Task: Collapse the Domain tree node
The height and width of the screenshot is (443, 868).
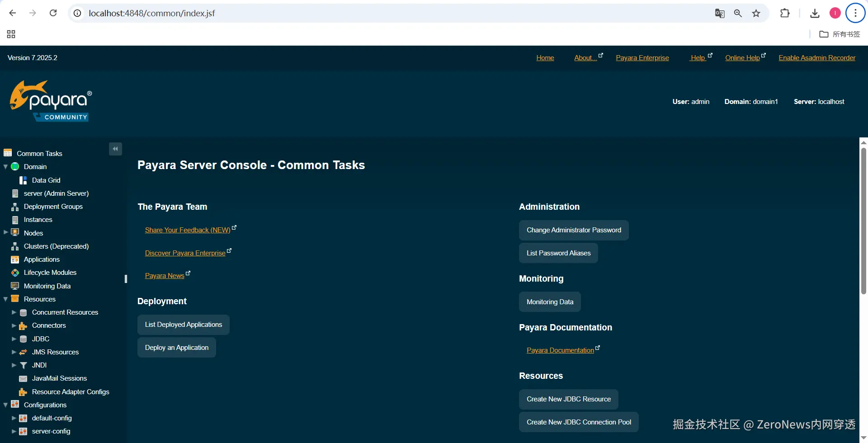Action: [5, 167]
